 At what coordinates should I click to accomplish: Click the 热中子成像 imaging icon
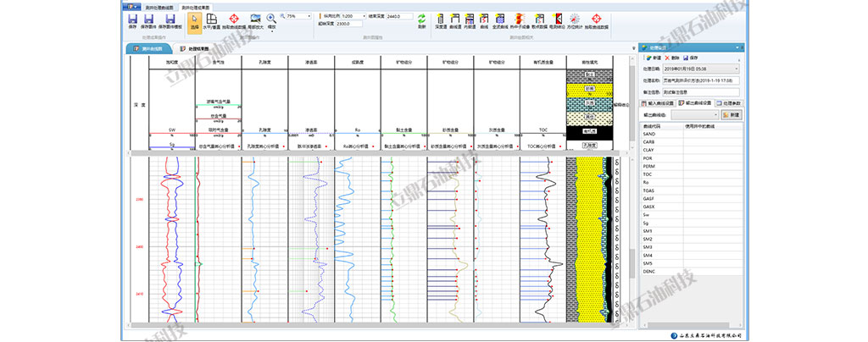(520, 20)
